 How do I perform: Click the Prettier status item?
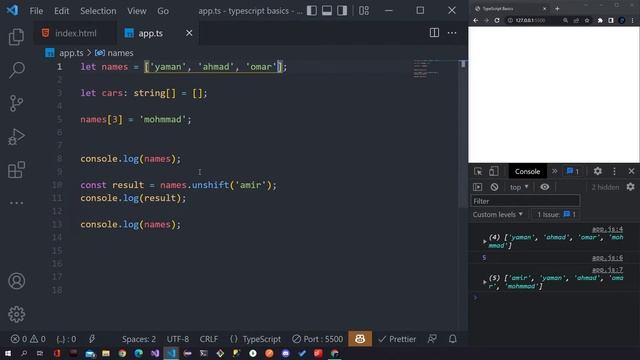tap(397, 339)
